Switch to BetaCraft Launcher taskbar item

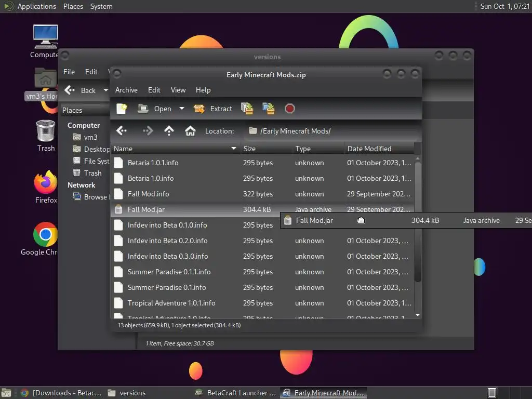coord(236,393)
